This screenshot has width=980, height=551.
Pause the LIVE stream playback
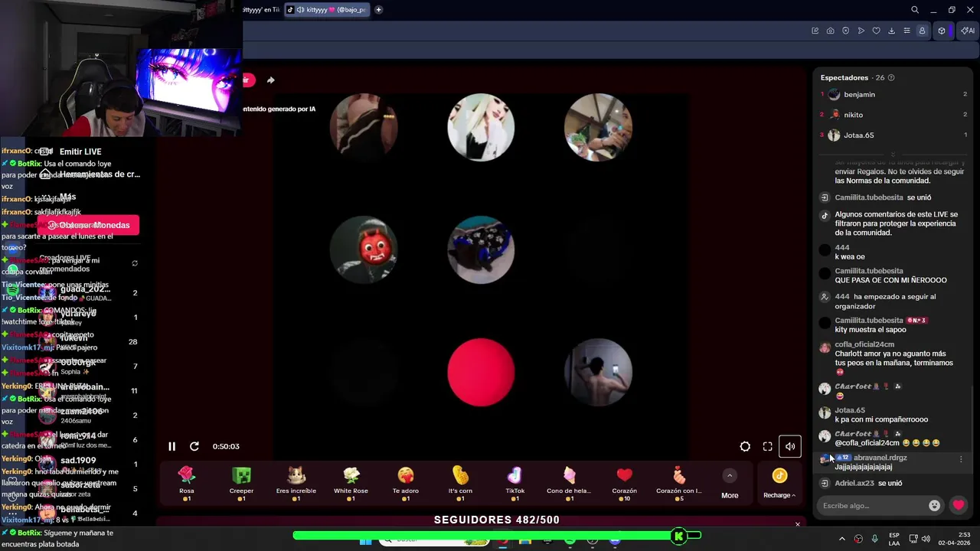171,446
